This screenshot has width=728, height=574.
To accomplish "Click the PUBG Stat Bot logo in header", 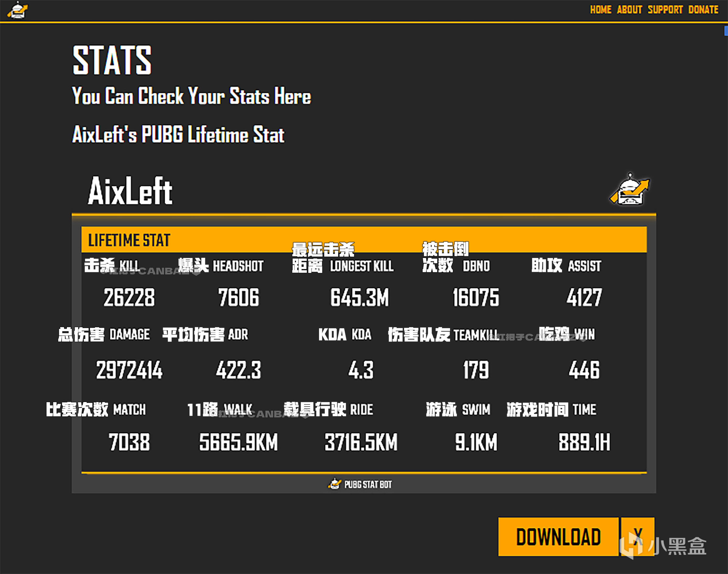I will point(17,10).
